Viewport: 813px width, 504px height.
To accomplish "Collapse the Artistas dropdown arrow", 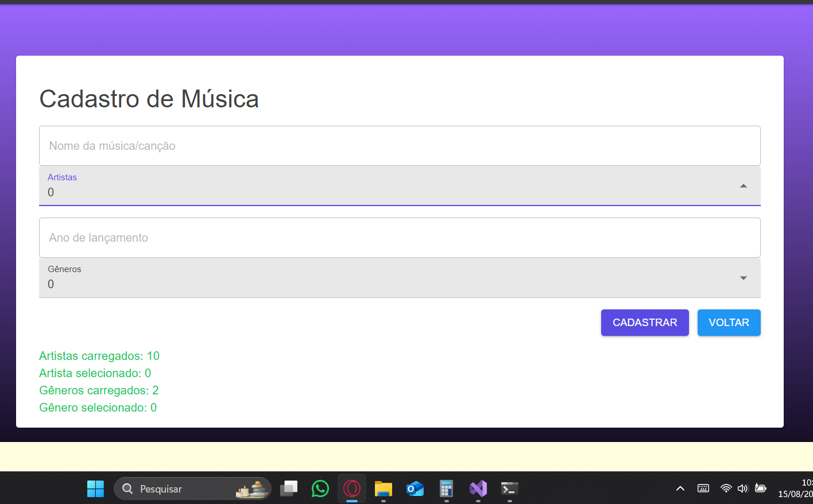I will click(744, 186).
